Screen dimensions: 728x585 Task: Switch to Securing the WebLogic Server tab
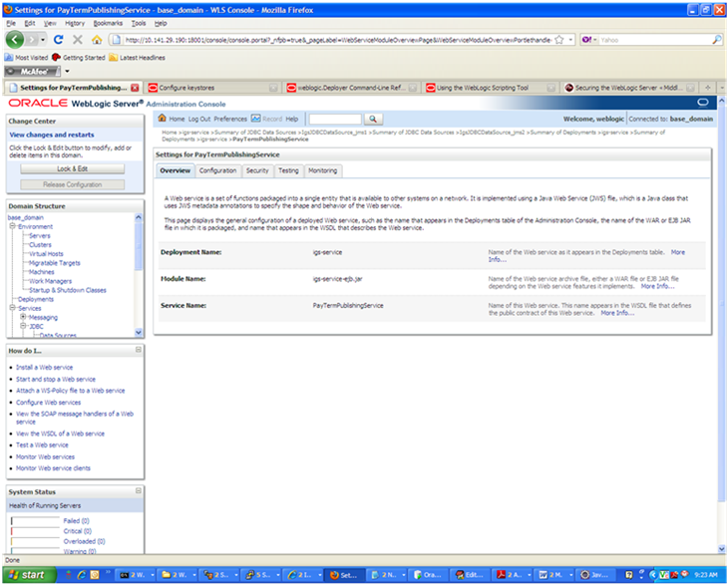(629, 88)
